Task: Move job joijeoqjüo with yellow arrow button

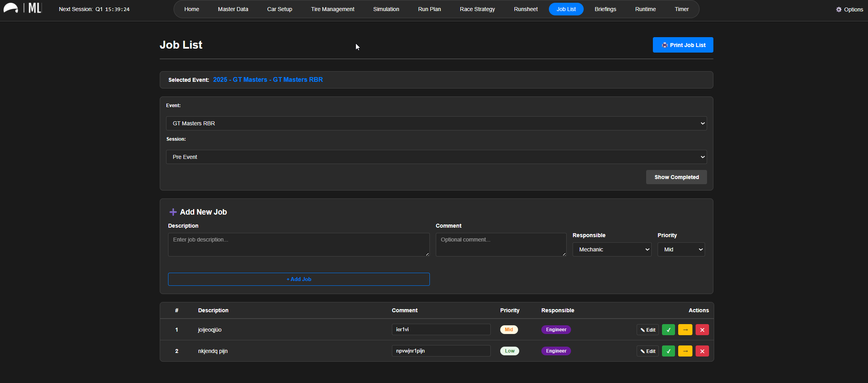Action: [685, 330]
